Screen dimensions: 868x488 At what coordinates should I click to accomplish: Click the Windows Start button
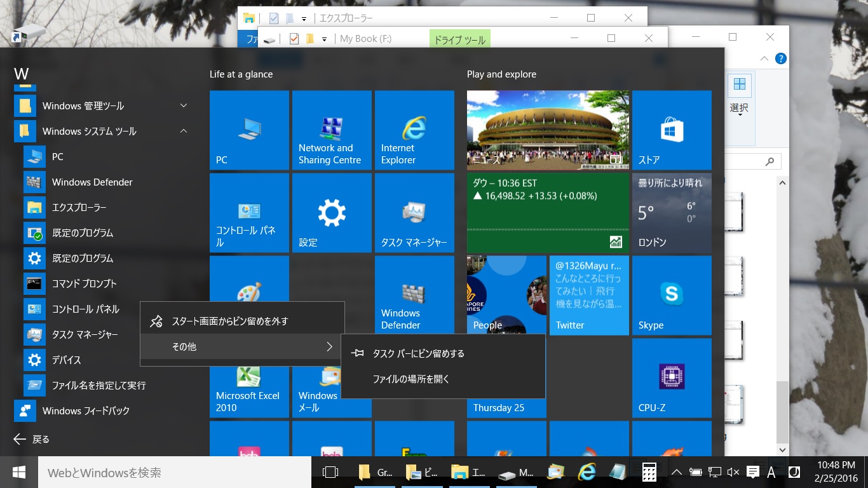(x=19, y=472)
